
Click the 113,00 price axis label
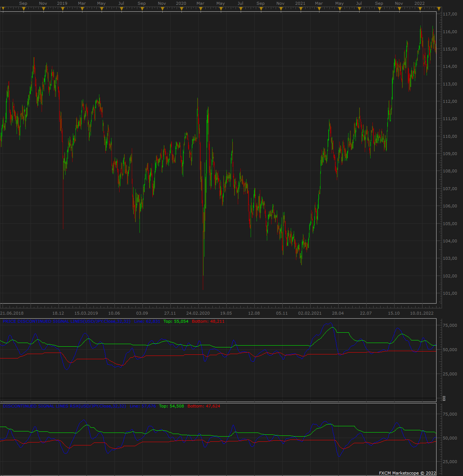(450, 84)
